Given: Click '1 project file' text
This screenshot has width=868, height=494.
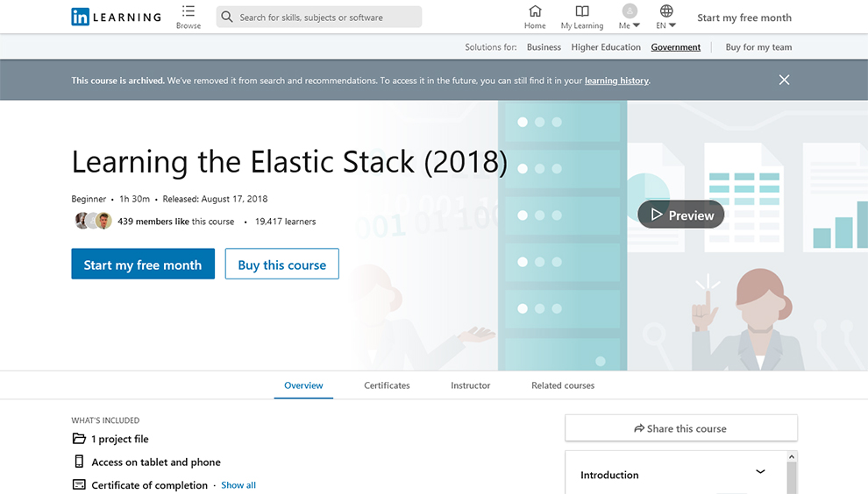Looking at the screenshot, I should [x=120, y=439].
